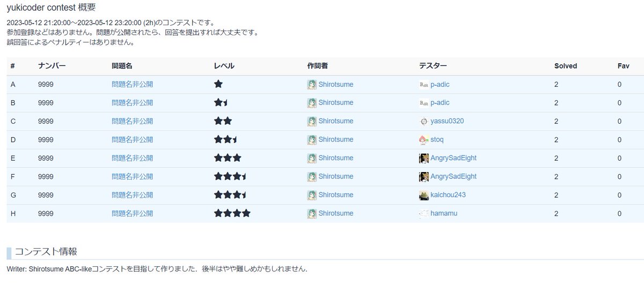Click the 作問者 column header
This screenshot has height=284, width=644.
(x=317, y=66)
